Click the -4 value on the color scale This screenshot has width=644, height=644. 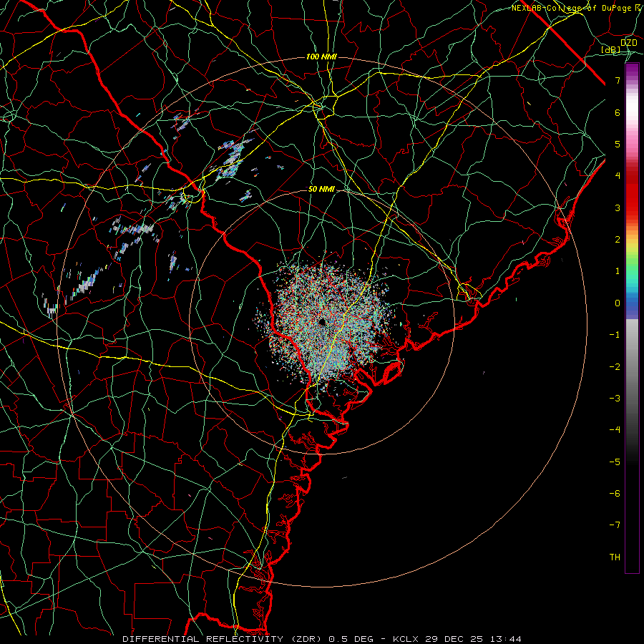(615, 430)
